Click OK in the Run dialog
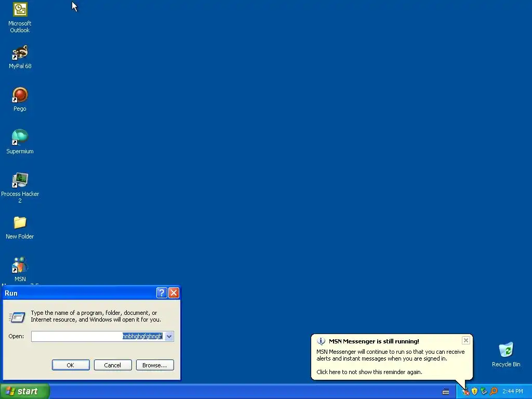The width and height of the screenshot is (532, 399). tap(71, 365)
